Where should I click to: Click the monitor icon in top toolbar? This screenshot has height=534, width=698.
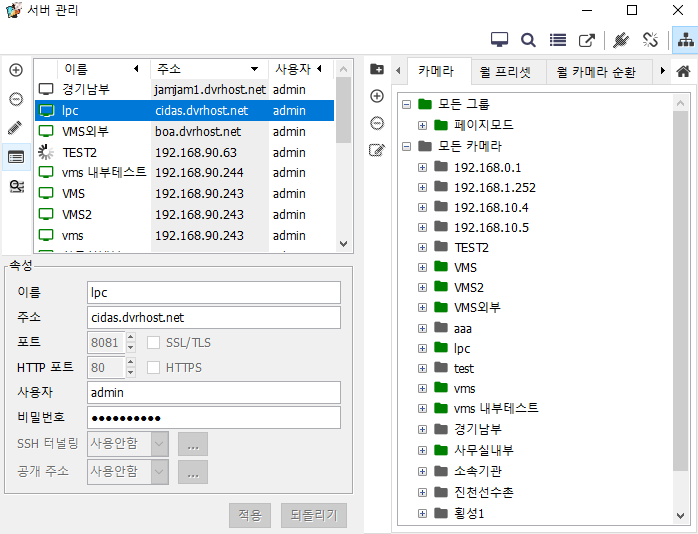[x=499, y=40]
